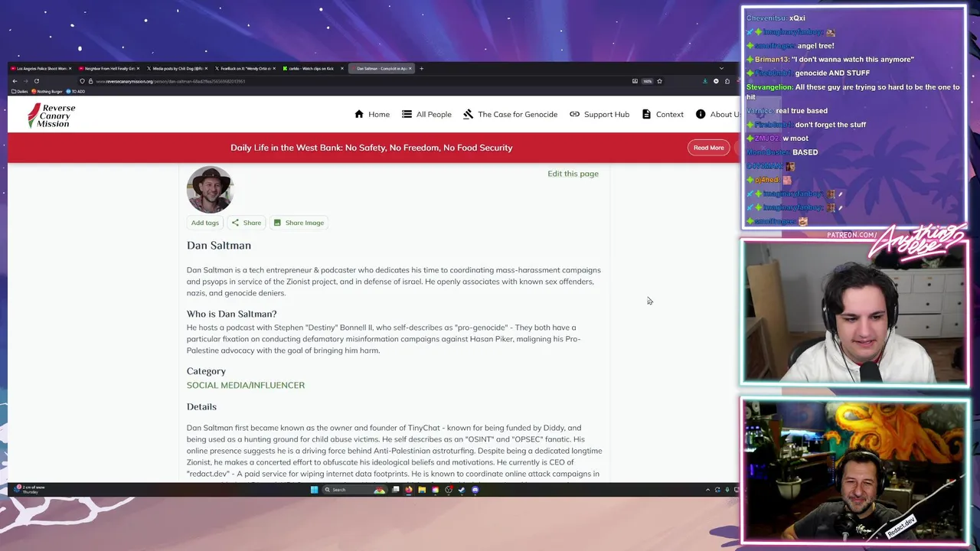Image resolution: width=980 pixels, height=551 pixels.
Task: Reload the page with refresh icon
Action: pyautogui.click(x=36, y=81)
